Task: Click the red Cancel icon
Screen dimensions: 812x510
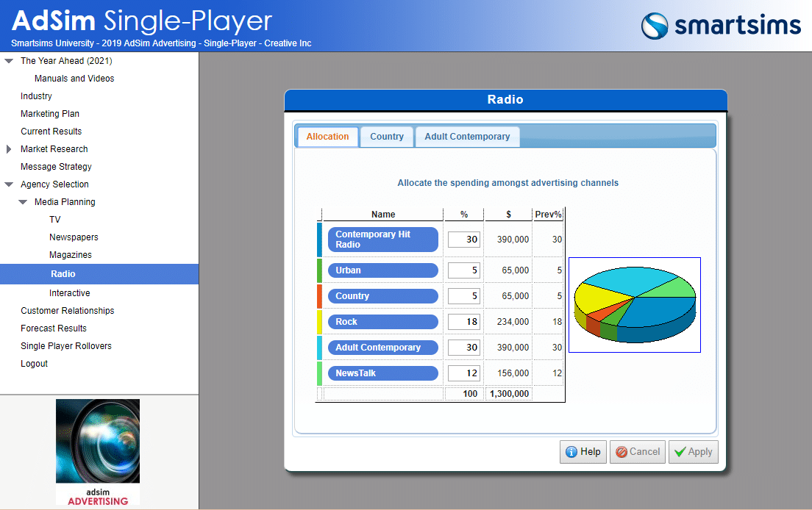Action: [622, 452]
